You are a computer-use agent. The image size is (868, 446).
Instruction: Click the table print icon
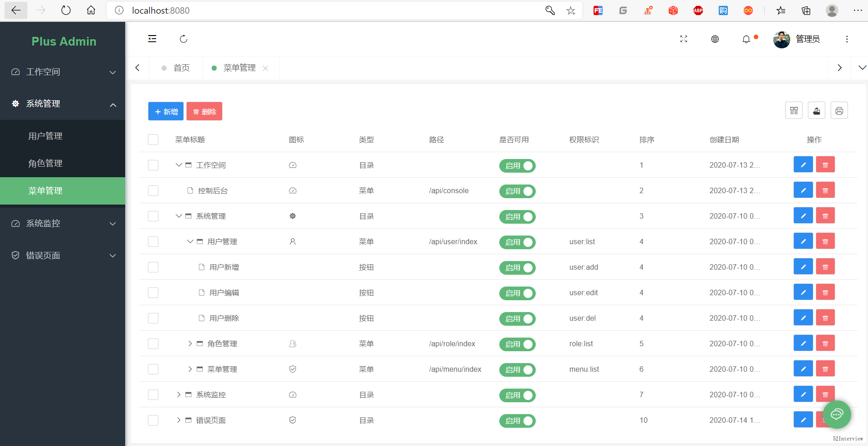(839, 111)
